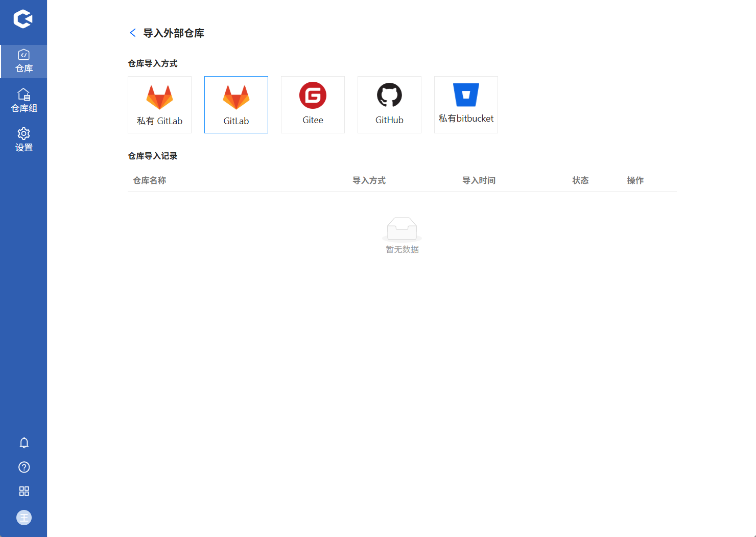
Task: Open the 仓库 section in the sidebar
Action: (23, 61)
